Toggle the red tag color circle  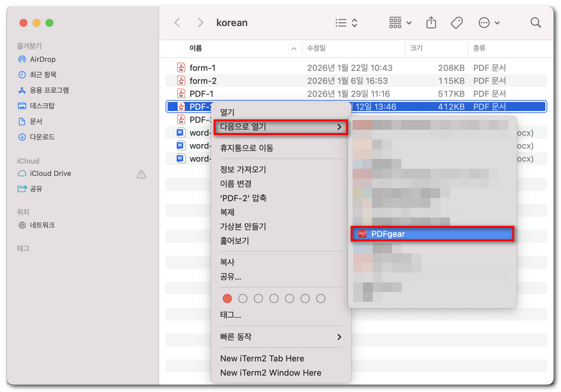pos(229,298)
